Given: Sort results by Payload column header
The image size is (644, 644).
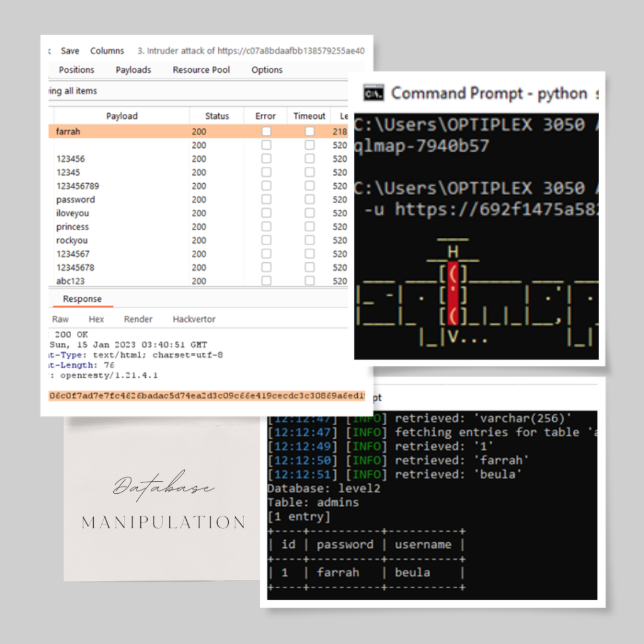Looking at the screenshot, I should point(121,116).
